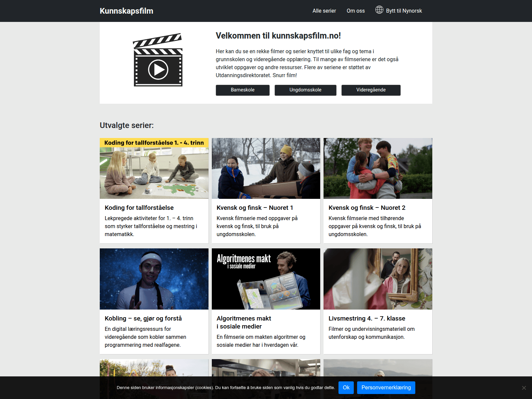Viewport: 532px width, 399px height.
Task: Select the Barneskole button
Action: (243, 90)
